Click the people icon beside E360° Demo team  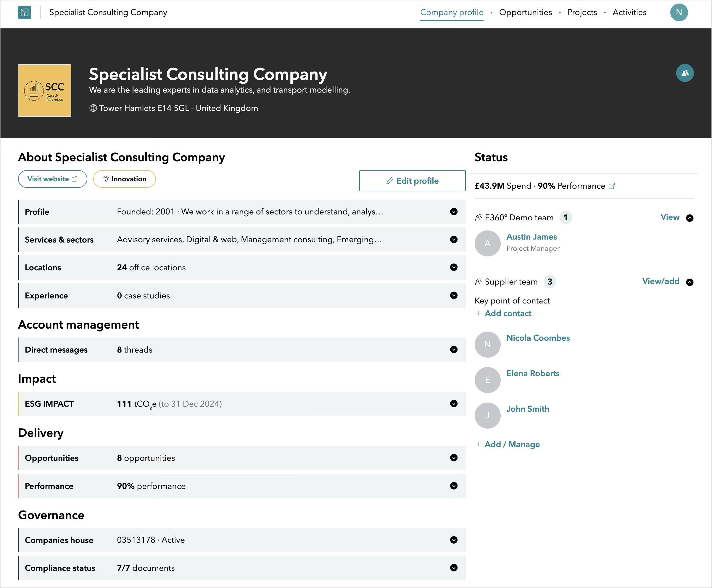[x=479, y=217]
